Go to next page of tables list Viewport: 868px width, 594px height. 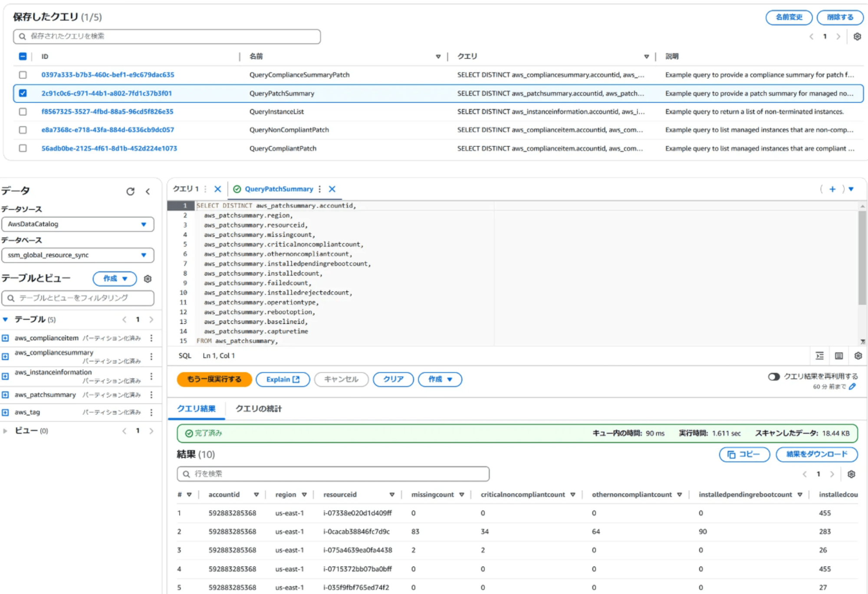point(151,320)
